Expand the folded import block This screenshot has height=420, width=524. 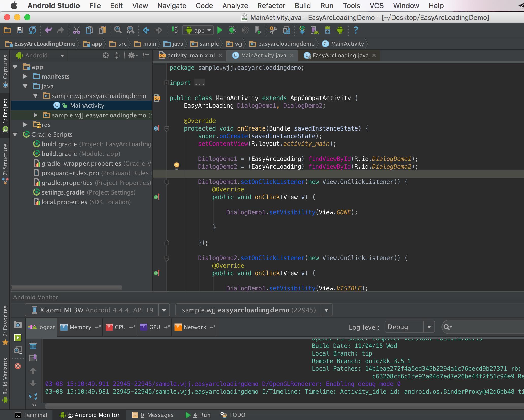coord(167,83)
